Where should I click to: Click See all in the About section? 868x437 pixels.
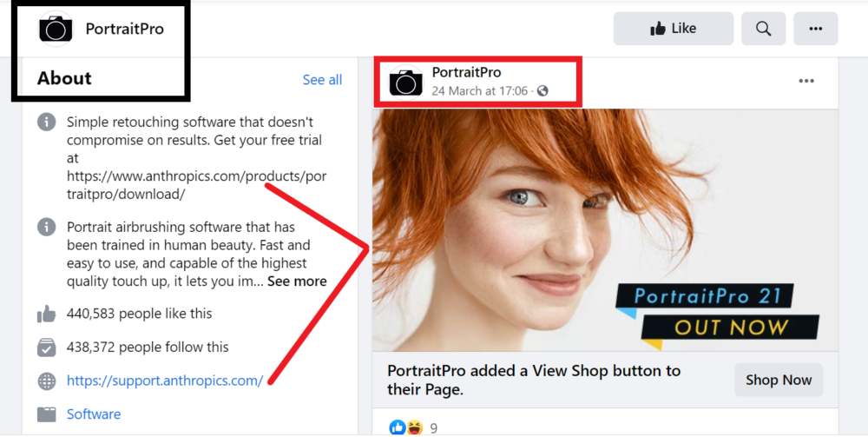[322, 80]
